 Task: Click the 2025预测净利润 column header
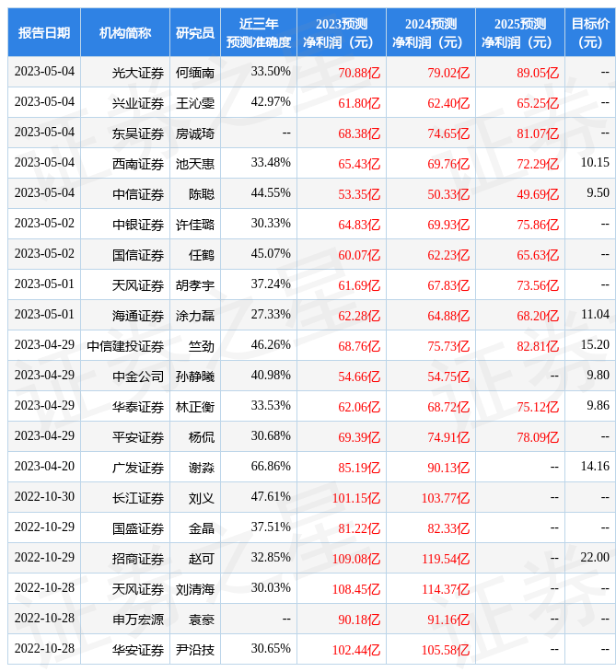click(520, 32)
